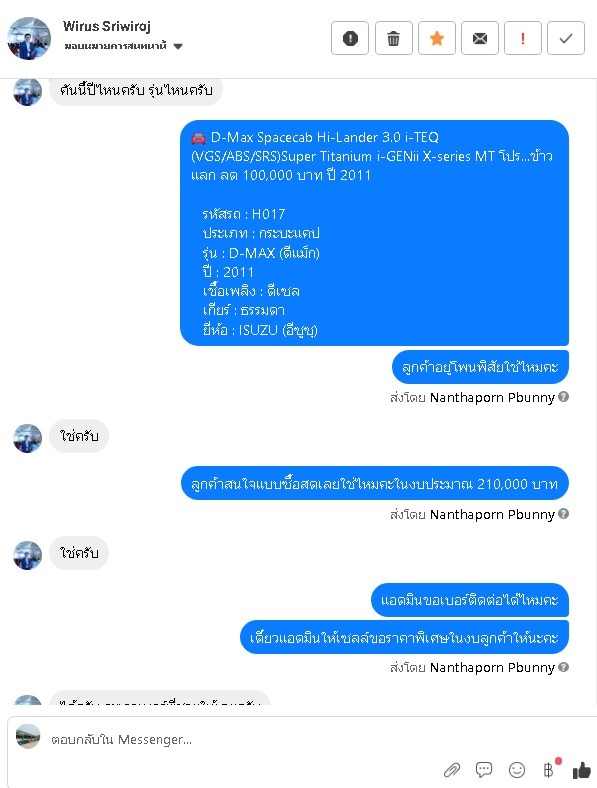Delete conversation using trash can icon

click(x=393, y=38)
